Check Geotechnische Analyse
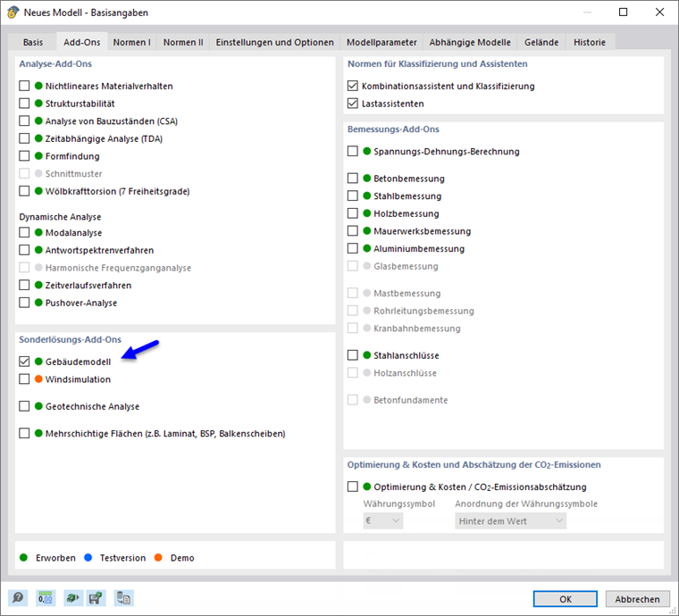The width and height of the screenshot is (679, 616). tap(24, 406)
